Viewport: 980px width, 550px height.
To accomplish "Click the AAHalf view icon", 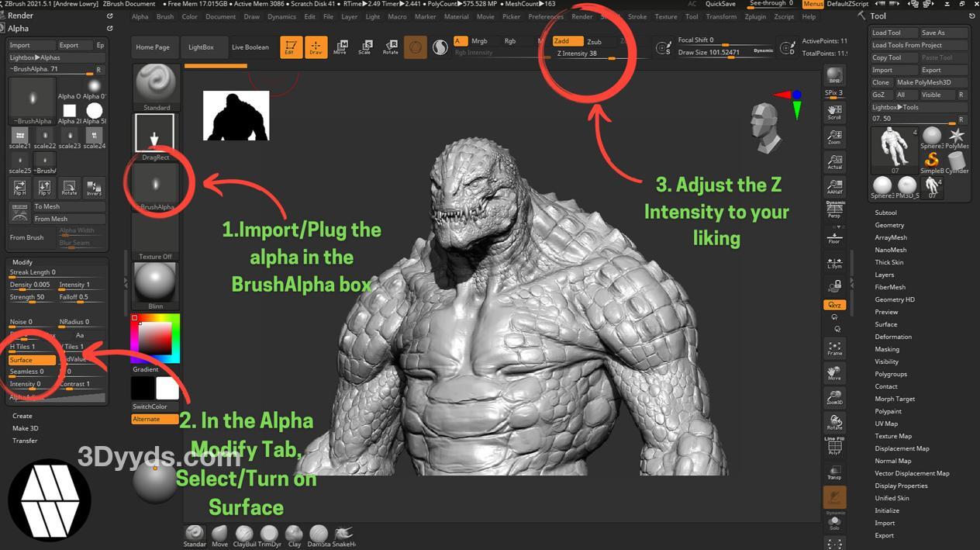I will coord(834,185).
